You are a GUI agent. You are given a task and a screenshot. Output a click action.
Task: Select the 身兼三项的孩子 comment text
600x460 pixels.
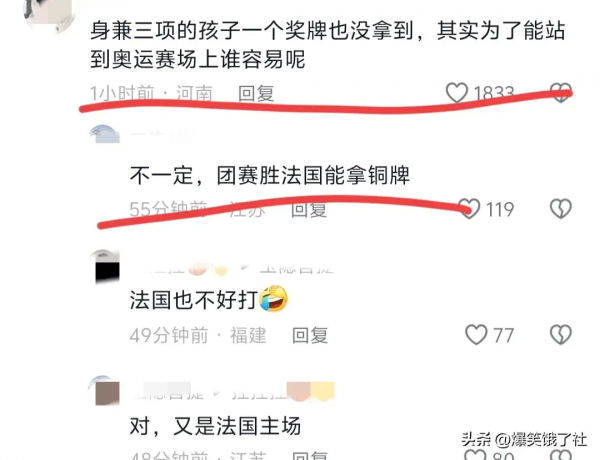point(328,45)
